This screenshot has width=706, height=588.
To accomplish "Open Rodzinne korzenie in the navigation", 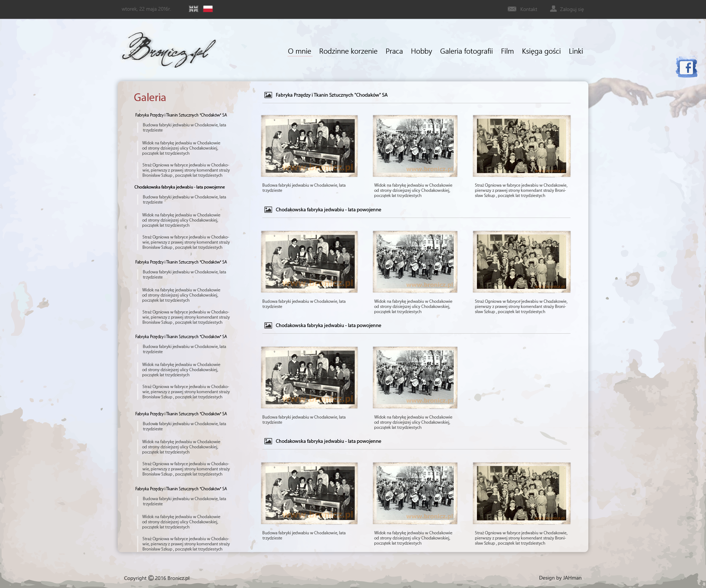I will 348,51.
